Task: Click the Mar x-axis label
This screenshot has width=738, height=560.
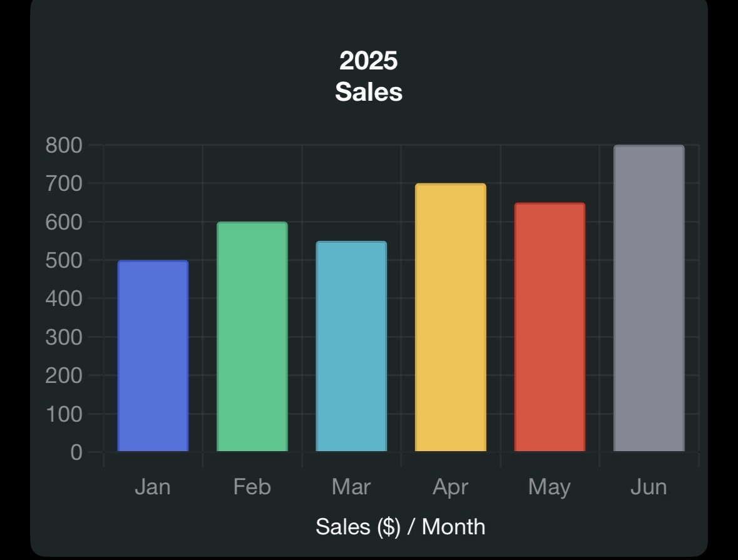Action: (x=351, y=487)
